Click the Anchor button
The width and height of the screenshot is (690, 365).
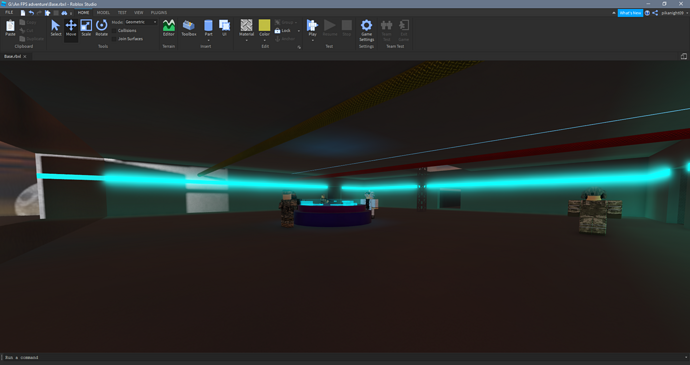[x=285, y=39]
